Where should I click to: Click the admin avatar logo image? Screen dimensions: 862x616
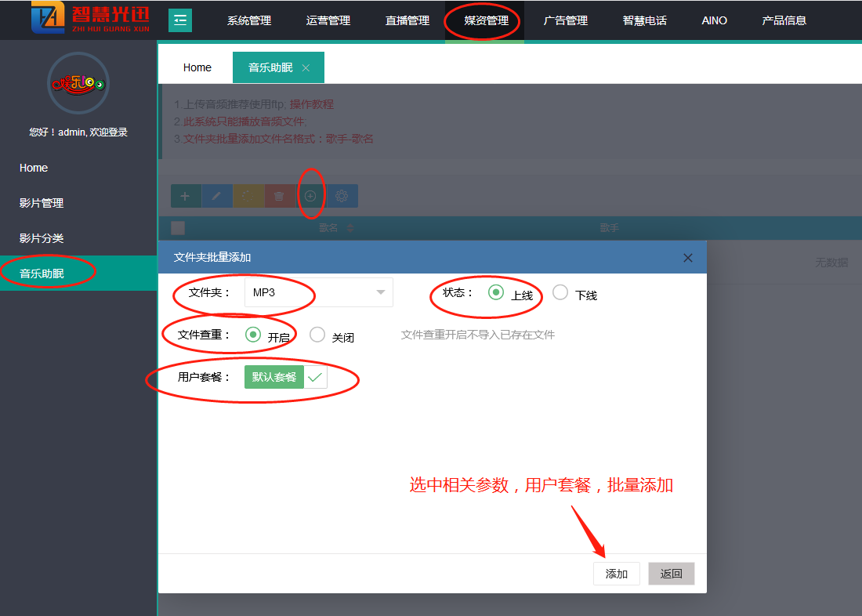pos(78,83)
